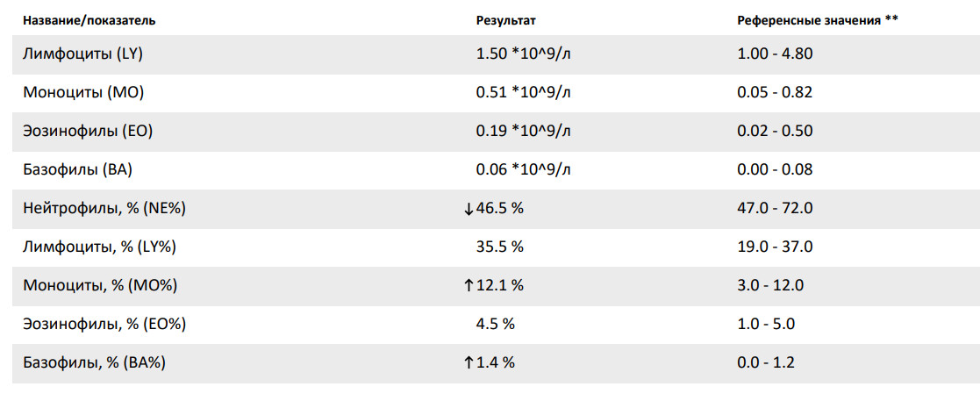
Task: Click the 'Эозинофилы, % (EO%)' row label
Action: pyautogui.click(x=104, y=324)
